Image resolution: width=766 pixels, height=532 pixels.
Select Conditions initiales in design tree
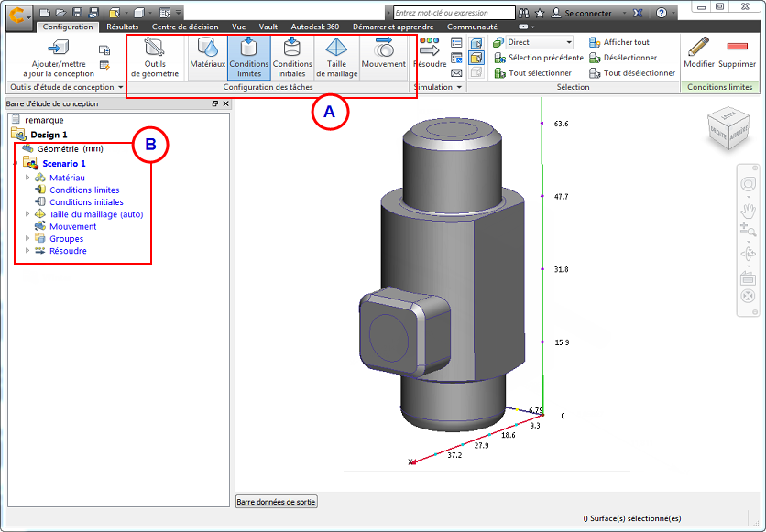pos(86,202)
